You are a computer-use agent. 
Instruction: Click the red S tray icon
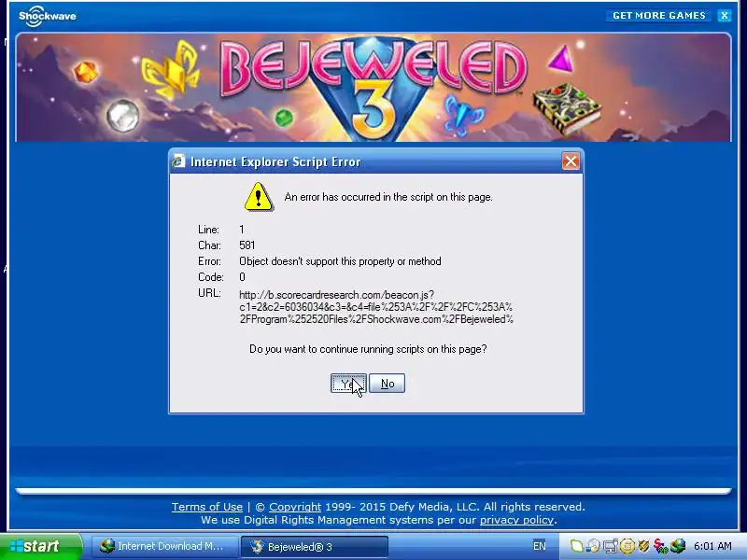[x=661, y=546]
